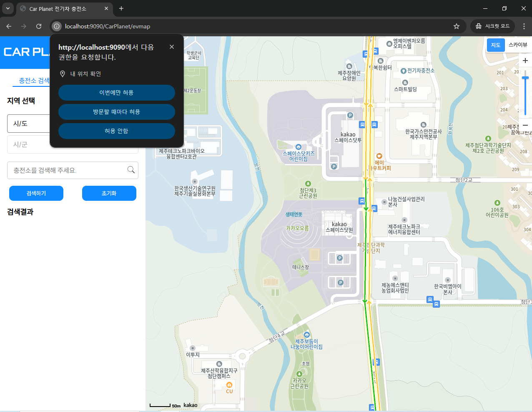Reload the evmap page
Viewport: 532px width, 412px height.
pyautogui.click(x=39, y=26)
